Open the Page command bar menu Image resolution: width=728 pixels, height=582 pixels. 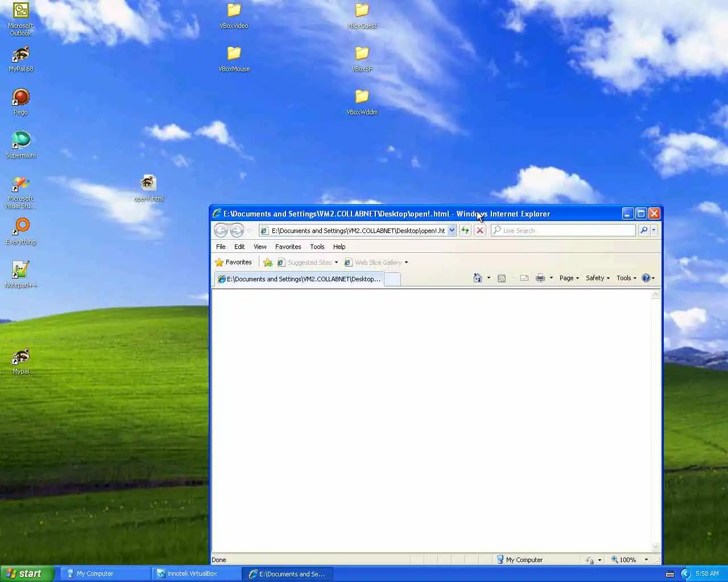coord(569,278)
